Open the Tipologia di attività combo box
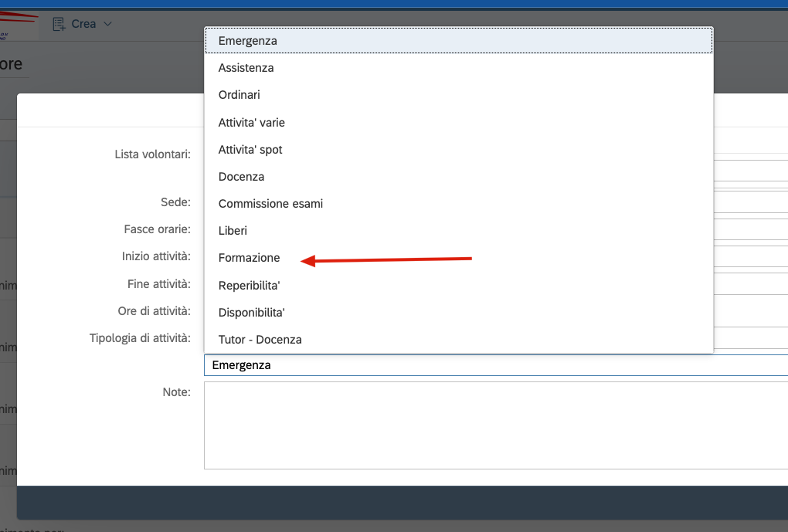The height and width of the screenshot is (532, 788). coord(494,365)
